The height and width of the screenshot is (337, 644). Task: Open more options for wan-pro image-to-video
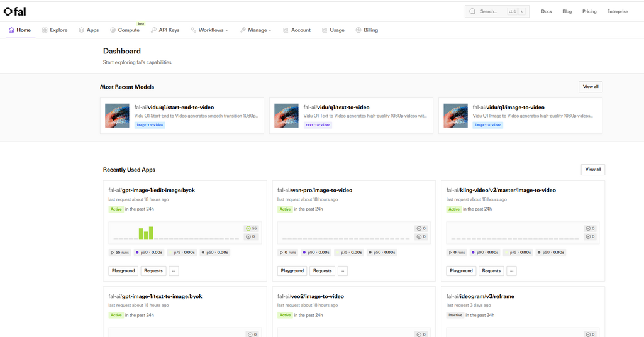click(x=343, y=271)
